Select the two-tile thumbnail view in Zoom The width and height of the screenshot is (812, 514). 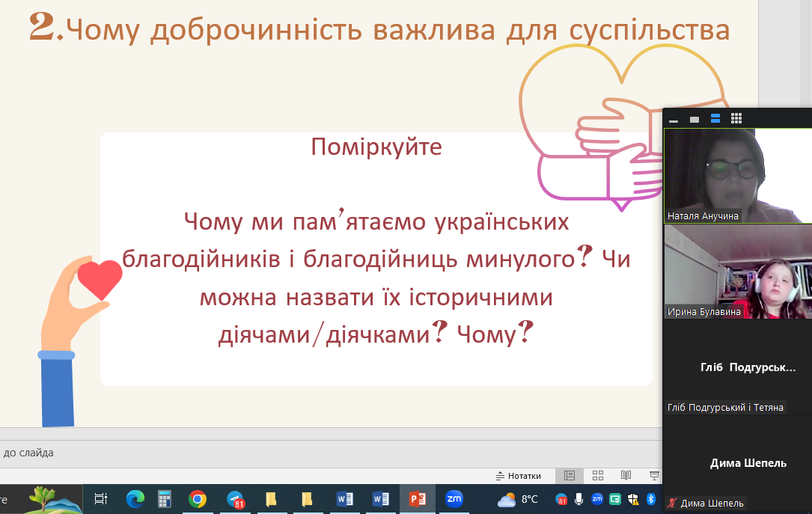click(715, 119)
